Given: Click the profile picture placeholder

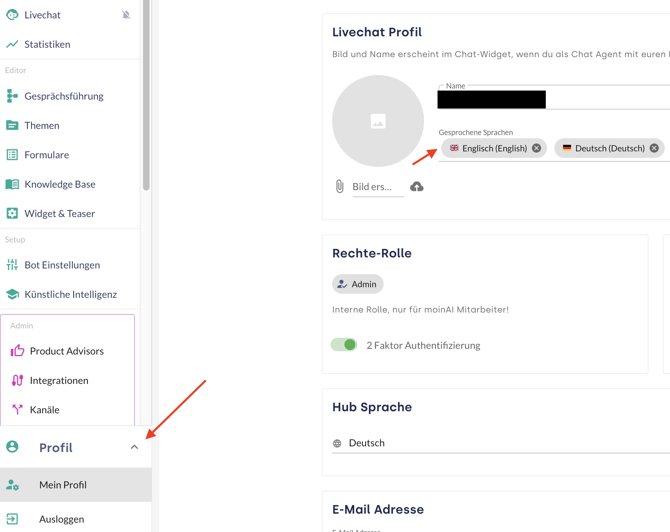Looking at the screenshot, I should point(378,121).
